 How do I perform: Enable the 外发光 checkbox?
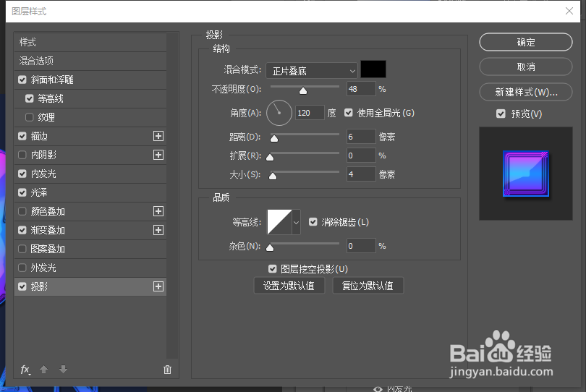click(22, 268)
